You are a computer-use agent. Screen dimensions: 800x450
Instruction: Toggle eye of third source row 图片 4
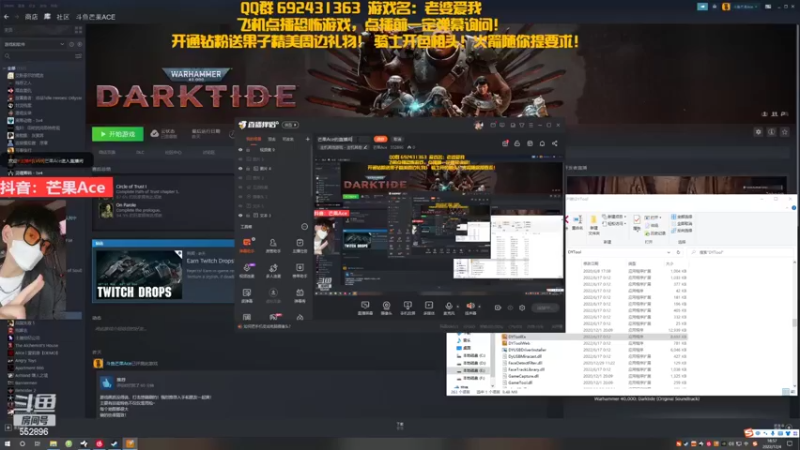(240, 168)
